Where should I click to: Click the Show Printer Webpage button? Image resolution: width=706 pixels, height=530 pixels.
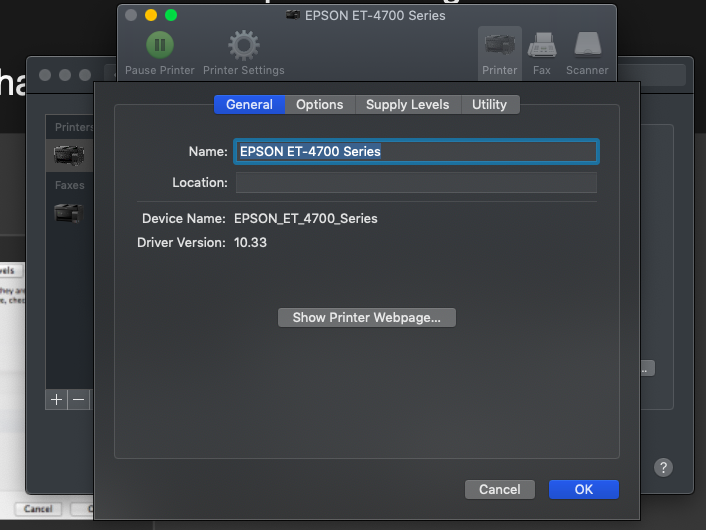pos(367,317)
